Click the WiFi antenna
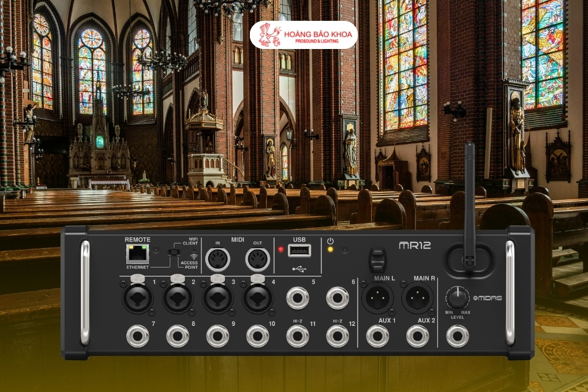 click(x=469, y=204)
